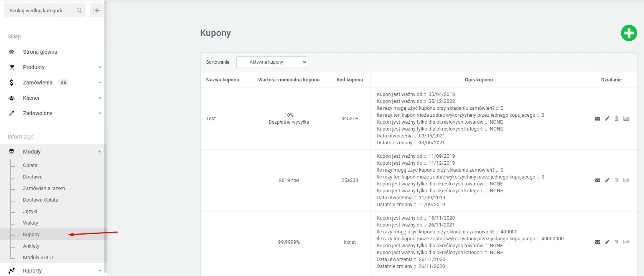Click the chart icon beside Raporty

click(12, 271)
